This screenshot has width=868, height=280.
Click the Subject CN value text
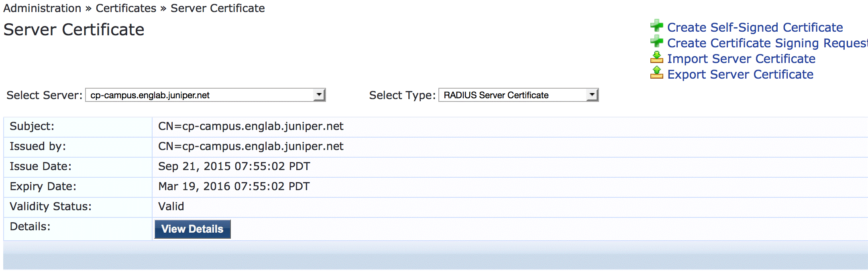251,126
